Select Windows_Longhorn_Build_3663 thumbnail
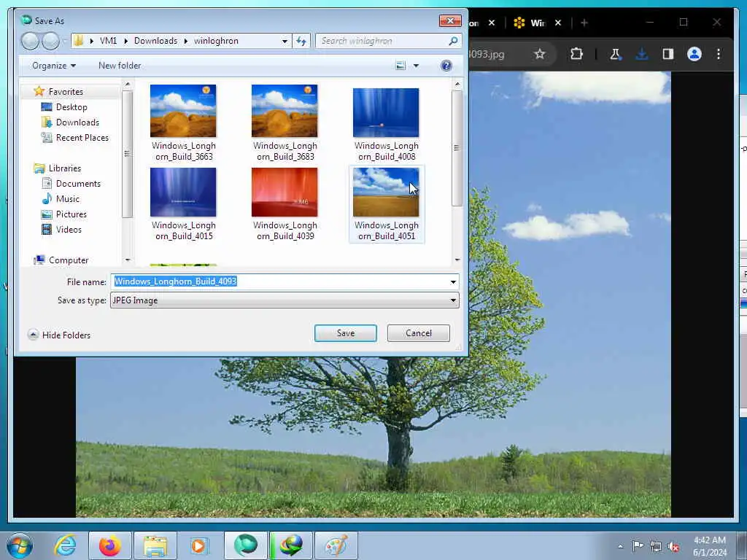Image resolution: width=747 pixels, height=560 pixels. (183, 111)
